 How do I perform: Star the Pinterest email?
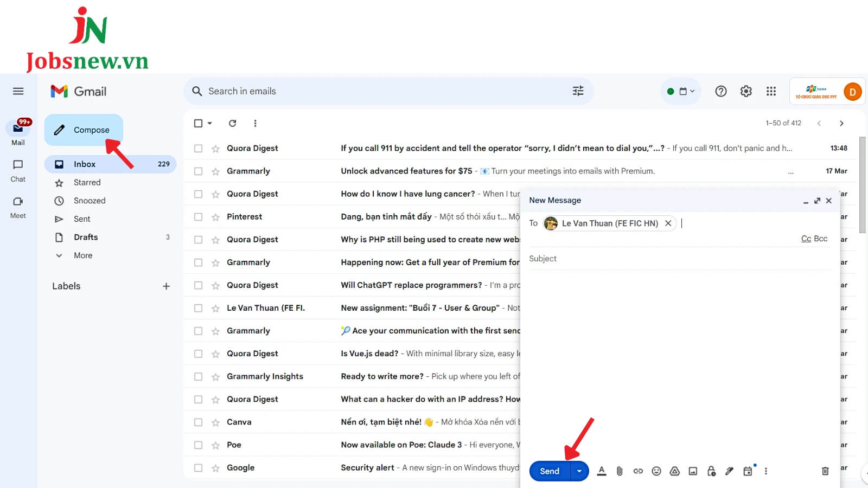pos(215,217)
